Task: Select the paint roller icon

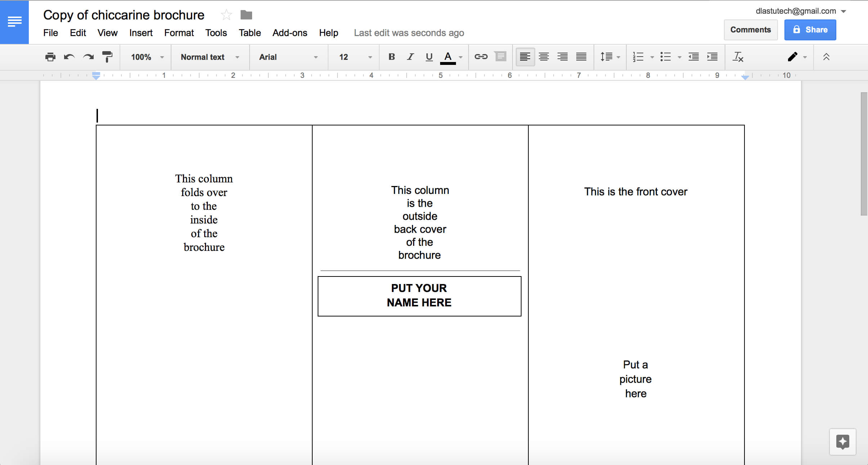Action: tap(107, 56)
